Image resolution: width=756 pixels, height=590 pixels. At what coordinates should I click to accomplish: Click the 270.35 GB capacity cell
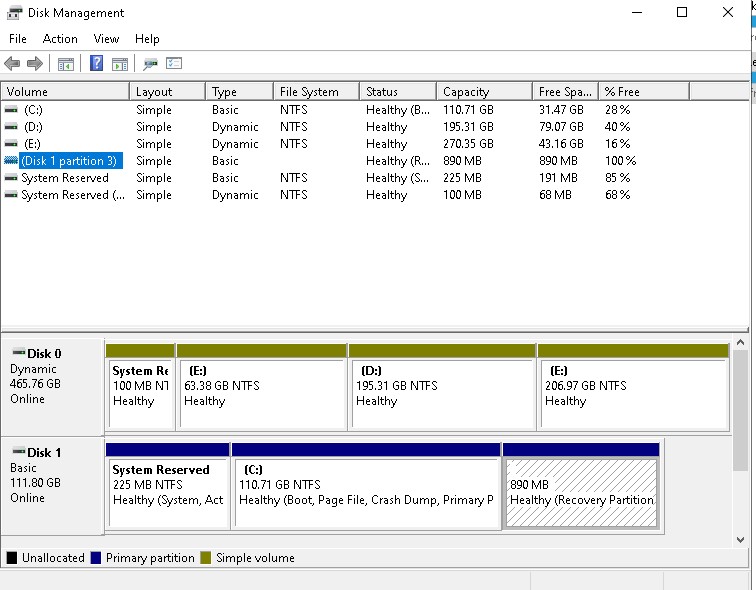pyautogui.click(x=468, y=144)
